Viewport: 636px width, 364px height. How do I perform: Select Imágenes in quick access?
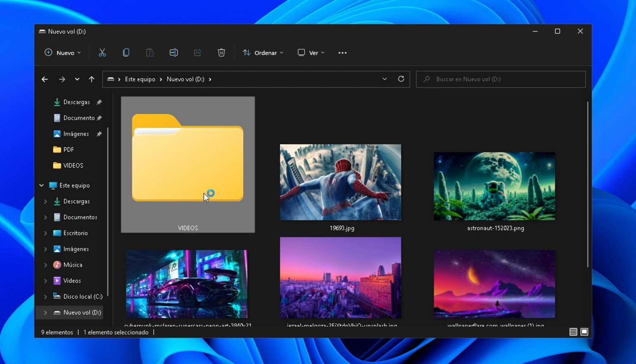tap(71, 134)
